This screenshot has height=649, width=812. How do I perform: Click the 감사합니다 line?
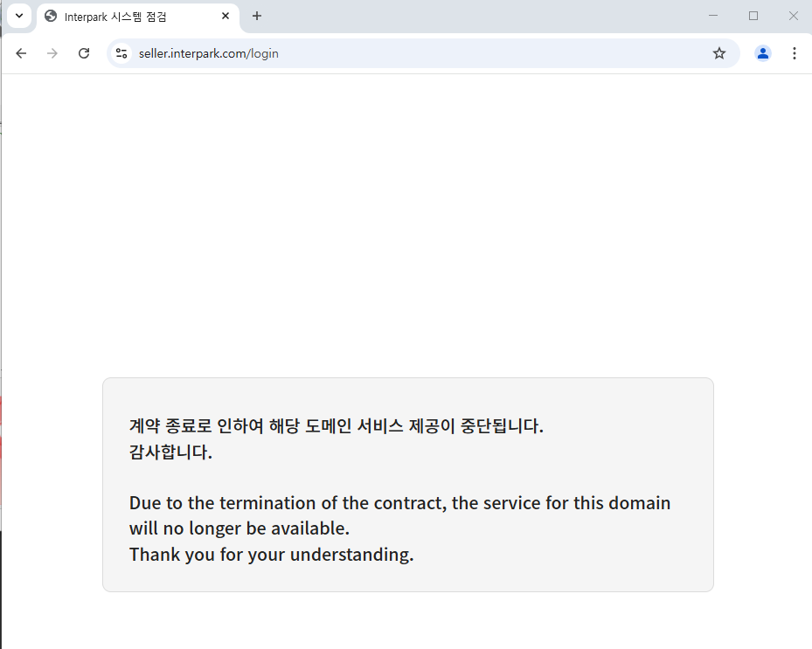(x=170, y=452)
